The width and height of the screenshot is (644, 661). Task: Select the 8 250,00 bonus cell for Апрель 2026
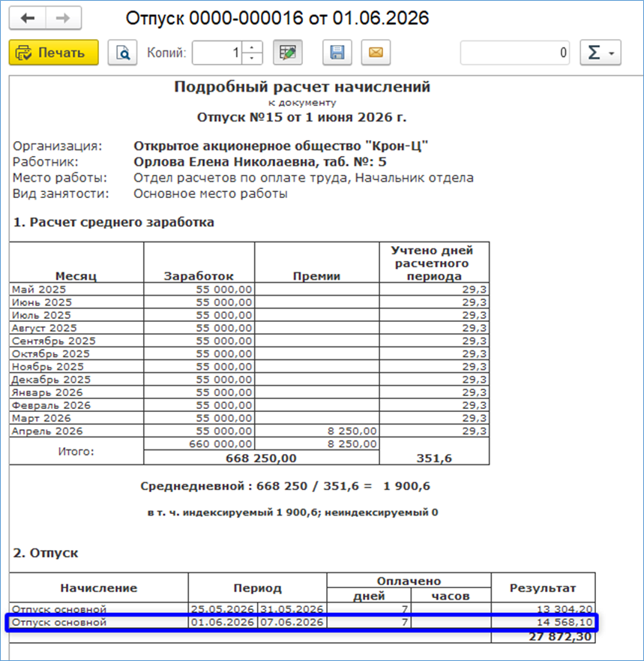point(316,431)
